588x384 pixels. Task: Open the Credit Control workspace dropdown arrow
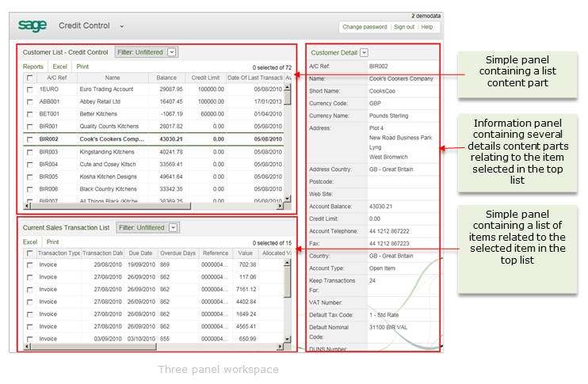121,26
